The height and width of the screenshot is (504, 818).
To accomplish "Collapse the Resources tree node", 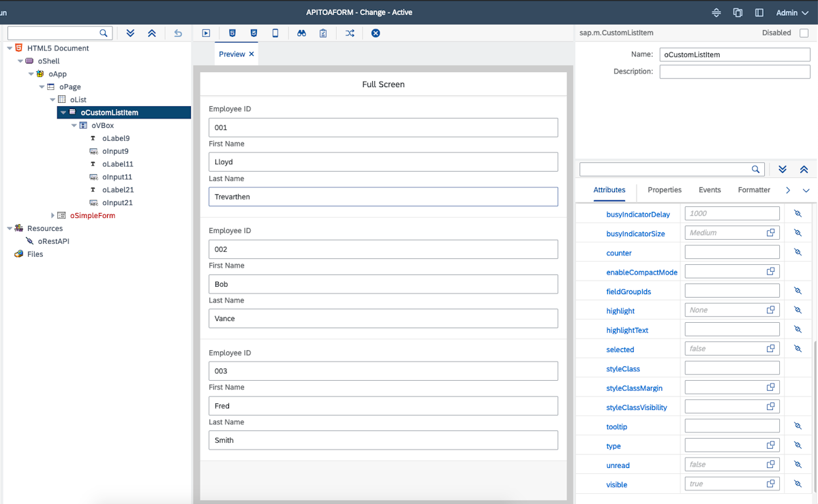I will 10,228.
